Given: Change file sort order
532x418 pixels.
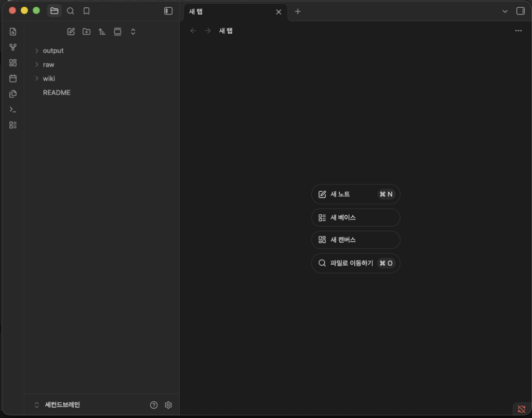Looking at the screenshot, I should 102,32.
